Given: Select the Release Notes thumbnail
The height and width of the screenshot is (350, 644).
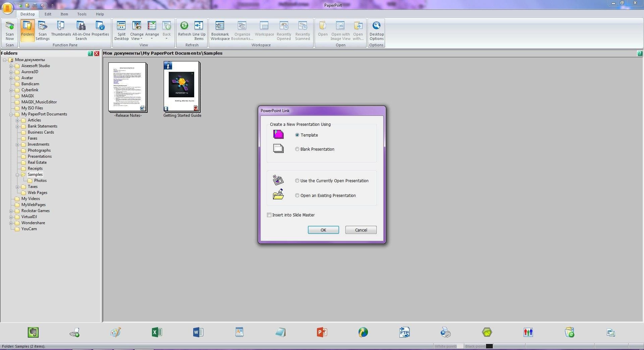Looking at the screenshot, I should coord(128,87).
